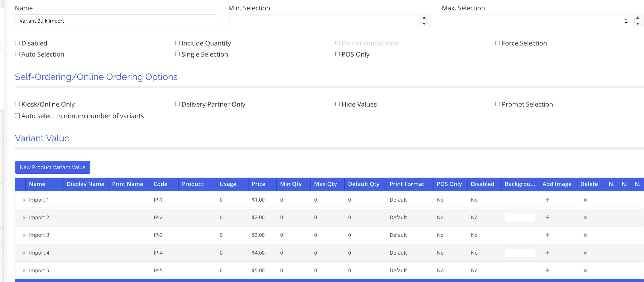Expand the Import 4 row
This screenshot has height=282, width=644.
24,253
